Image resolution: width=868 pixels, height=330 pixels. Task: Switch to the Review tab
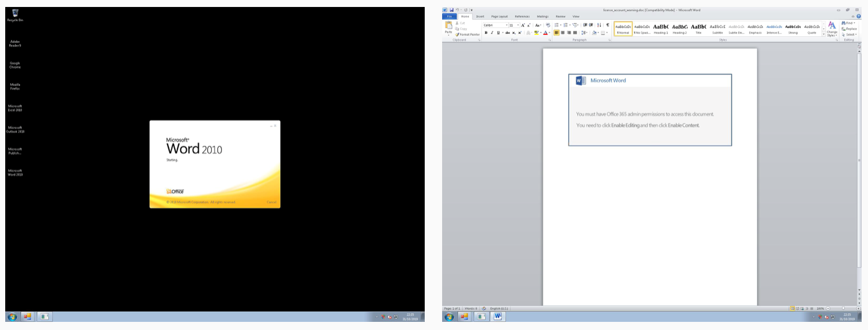click(x=560, y=16)
